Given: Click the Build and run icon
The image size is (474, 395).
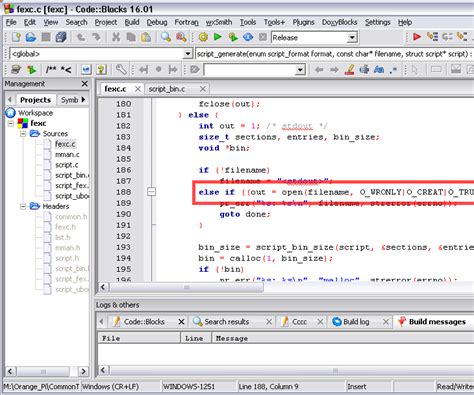Looking at the screenshot, I should click(x=233, y=37).
